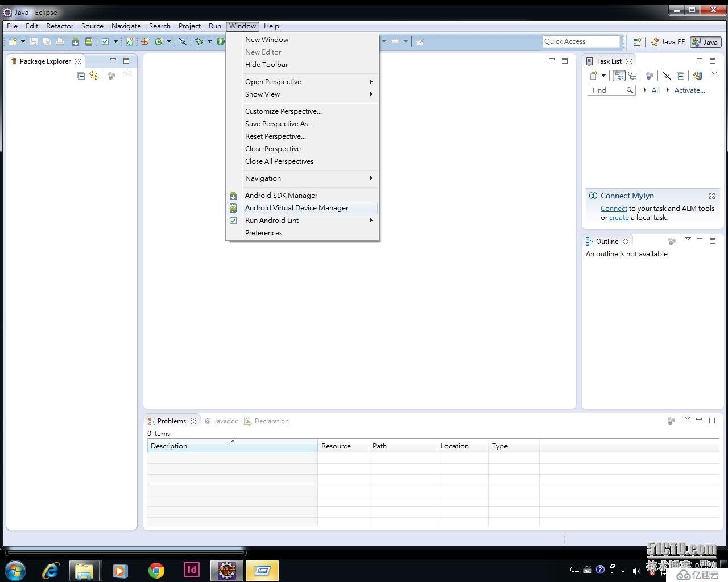Click the Open Perspective toolbar icon

pos(637,42)
